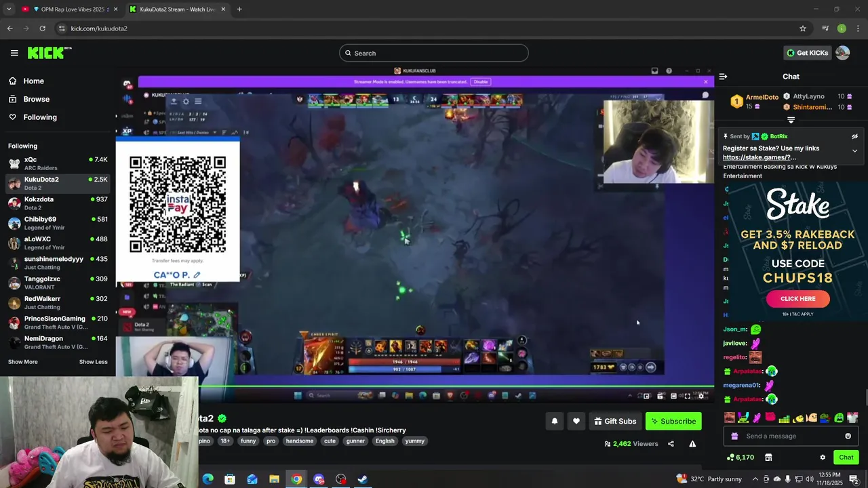
Task: Select the English stream tag
Action: click(x=384, y=441)
